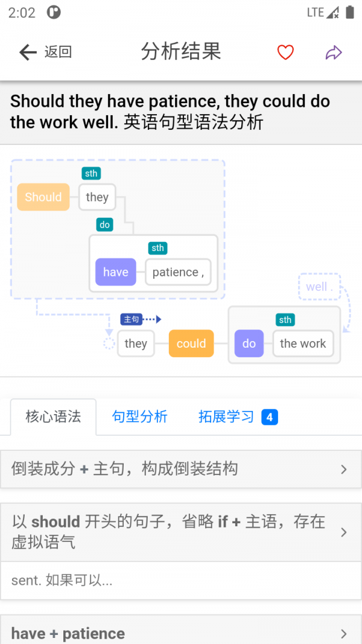This screenshot has height=644, width=362.
Task: Tap the dotted circle before 'they'
Action: point(109,344)
